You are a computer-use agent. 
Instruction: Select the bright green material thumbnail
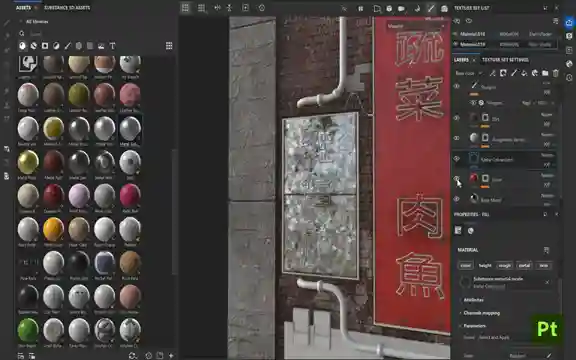point(28,330)
